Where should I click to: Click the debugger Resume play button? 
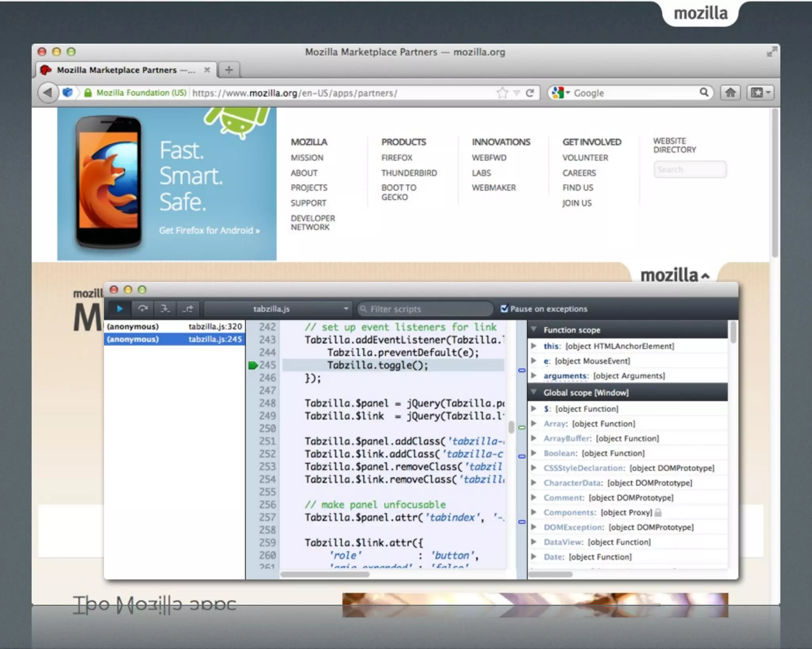tap(119, 309)
